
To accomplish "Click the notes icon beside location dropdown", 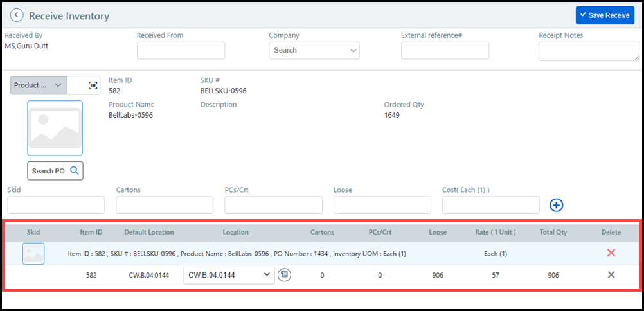I will pos(285,275).
